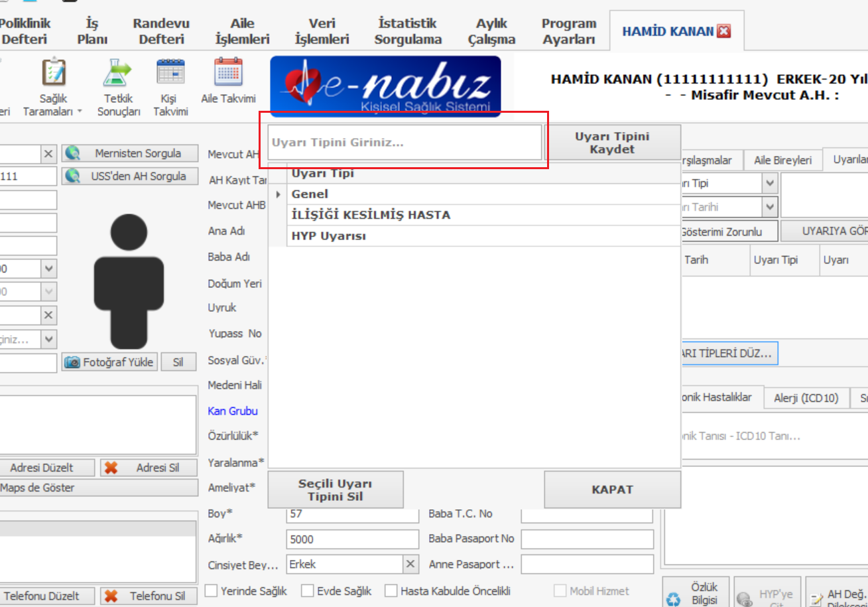The image size is (868, 607).
Task: Open Aile Takvimi calendar icon
Action: click(x=228, y=72)
